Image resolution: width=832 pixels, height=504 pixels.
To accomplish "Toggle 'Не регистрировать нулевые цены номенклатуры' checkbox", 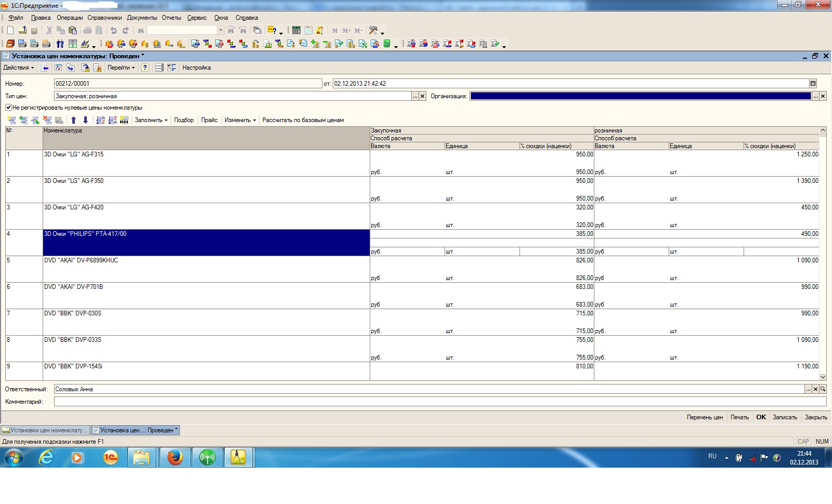I will (x=8, y=108).
